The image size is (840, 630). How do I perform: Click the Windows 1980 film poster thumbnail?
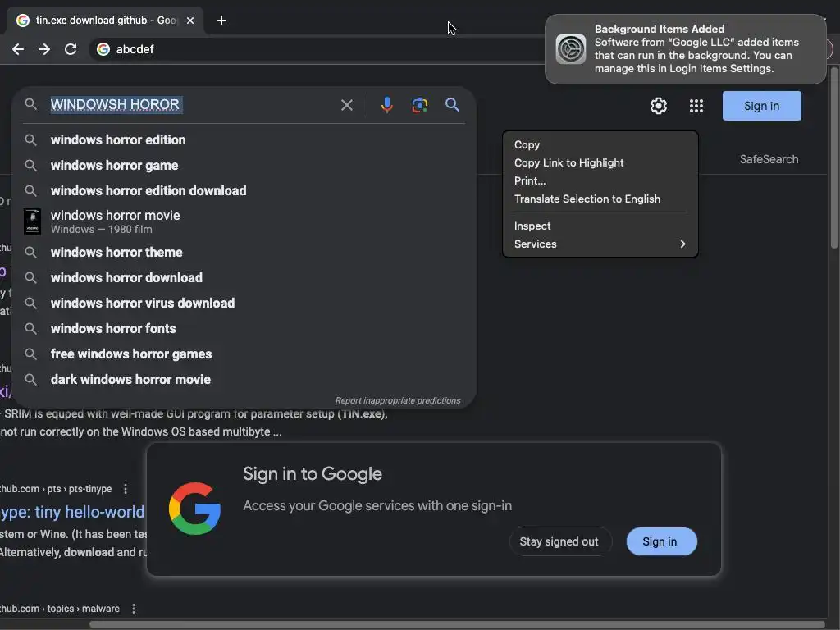coord(32,221)
